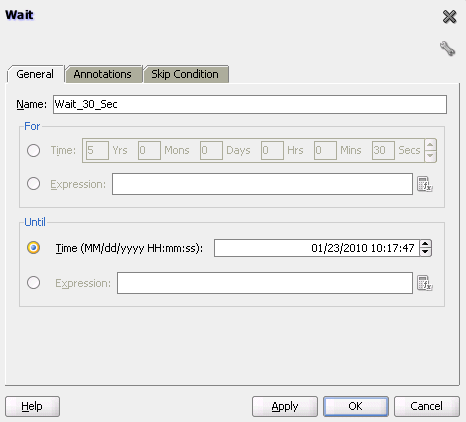Click the Time (MM/dd/yyyy HH:mm:ss) label
The image size is (466, 422).
129,248
